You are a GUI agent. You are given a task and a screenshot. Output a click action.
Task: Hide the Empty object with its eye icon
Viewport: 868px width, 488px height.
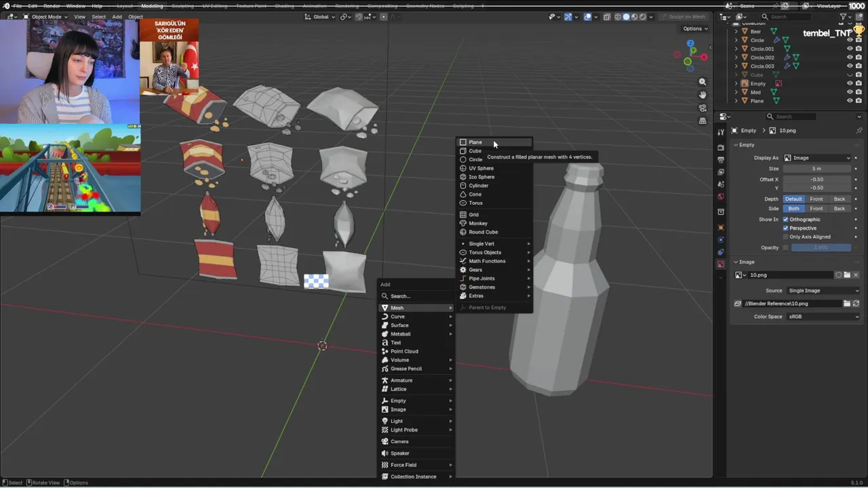pos(850,83)
